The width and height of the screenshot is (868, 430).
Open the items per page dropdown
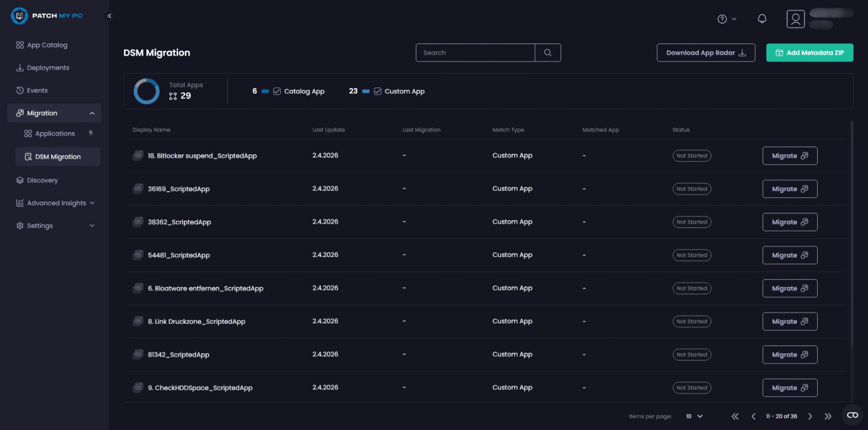point(694,416)
